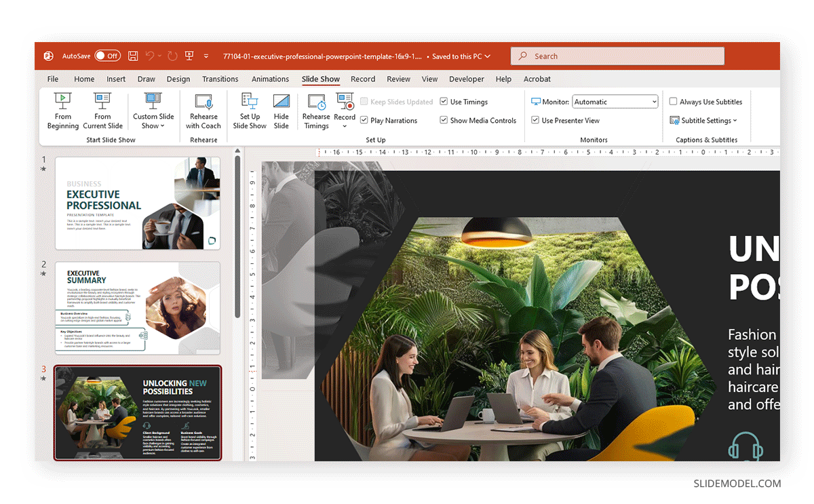Visit the SLIDEMODEL.COM link
The image size is (814, 504).
(x=735, y=484)
